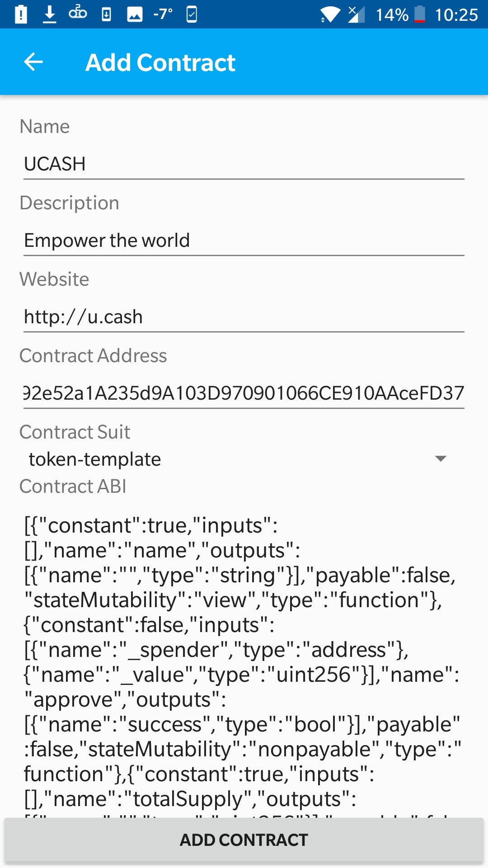Screen dimensions: 488x868
Task: Click the Website field http://u.cash
Action: click(244, 317)
